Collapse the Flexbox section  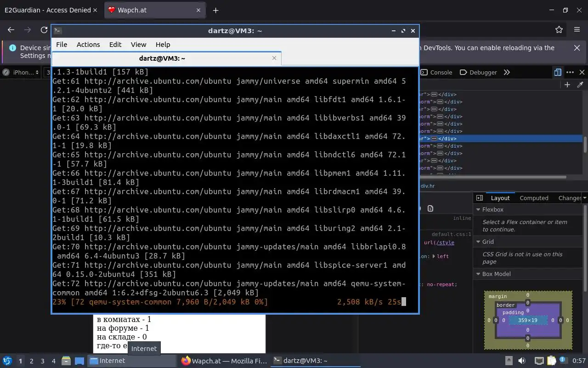[x=478, y=209]
